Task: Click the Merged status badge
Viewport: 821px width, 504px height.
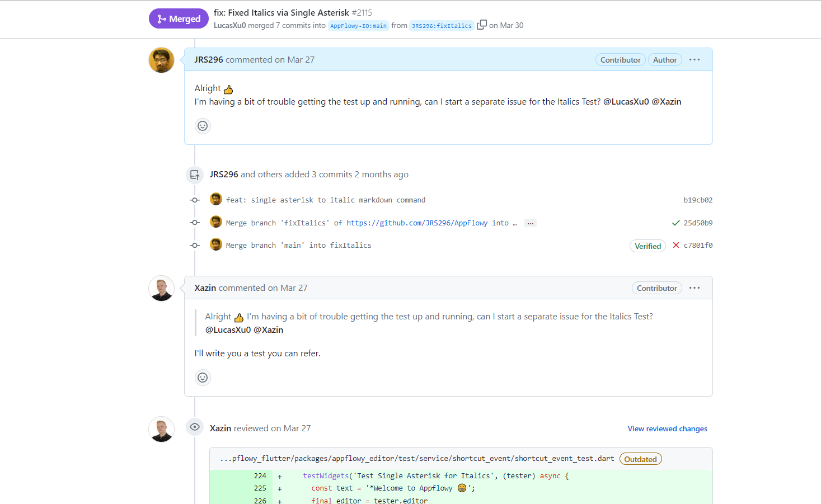Action: coord(179,18)
